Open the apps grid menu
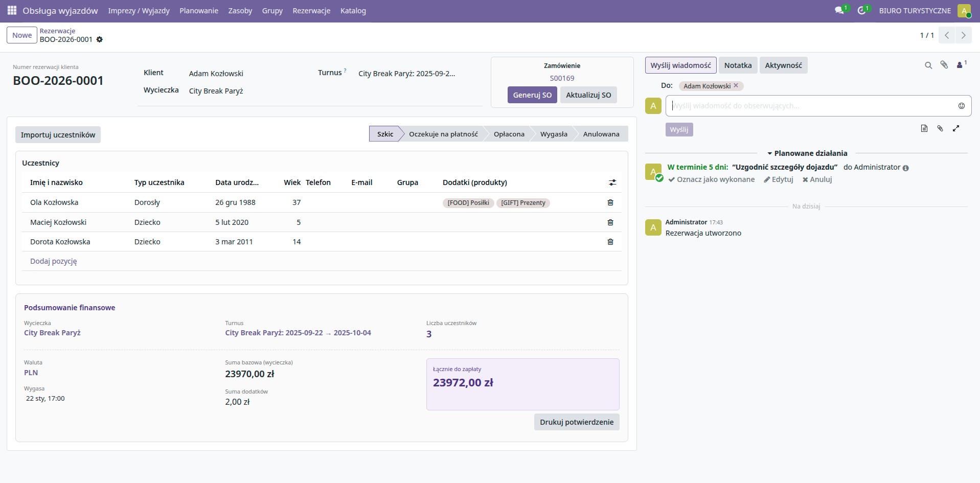Viewport: 980px width, 483px height. click(12, 11)
